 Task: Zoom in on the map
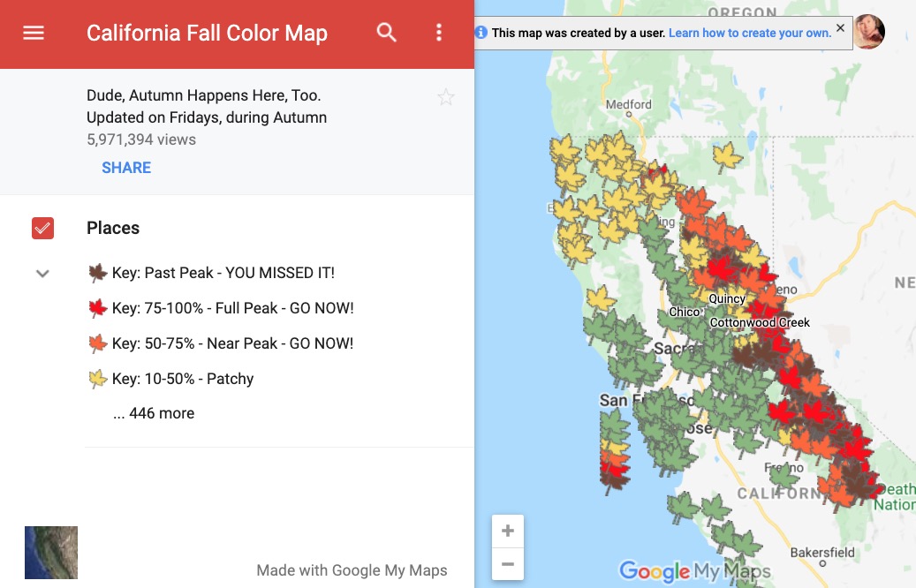coord(508,531)
